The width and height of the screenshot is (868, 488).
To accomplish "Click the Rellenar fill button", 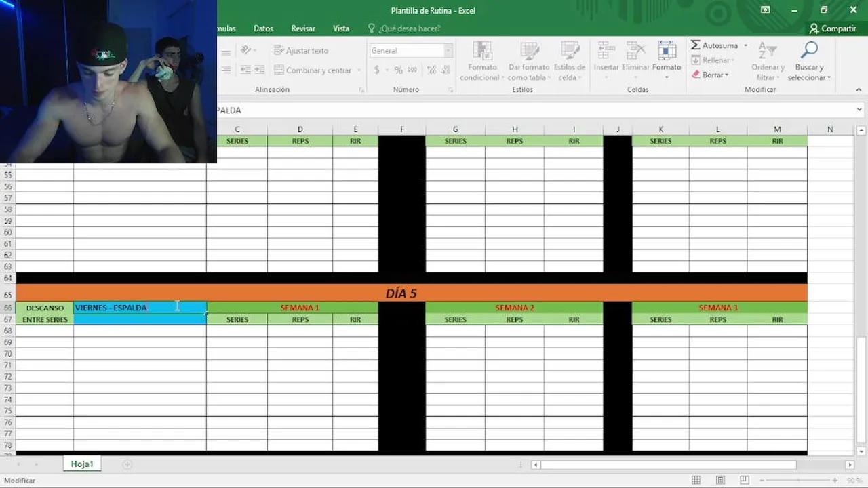I will coord(713,60).
